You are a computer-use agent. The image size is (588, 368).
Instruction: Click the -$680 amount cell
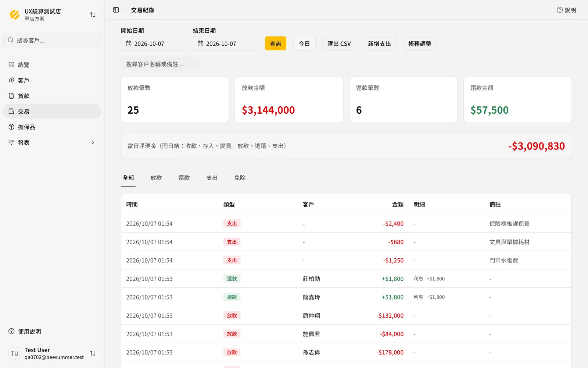(x=396, y=242)
